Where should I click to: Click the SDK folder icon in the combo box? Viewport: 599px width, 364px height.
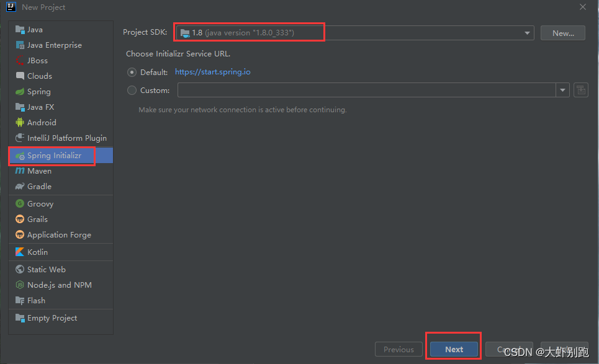[x=185, y=33]
